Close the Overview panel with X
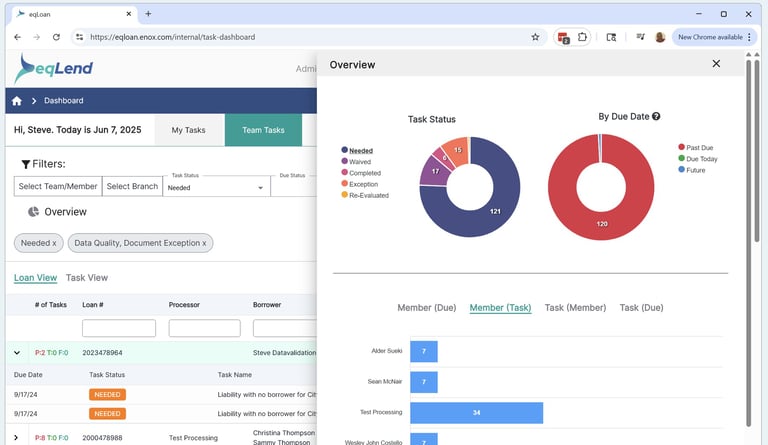 [716, 64]
